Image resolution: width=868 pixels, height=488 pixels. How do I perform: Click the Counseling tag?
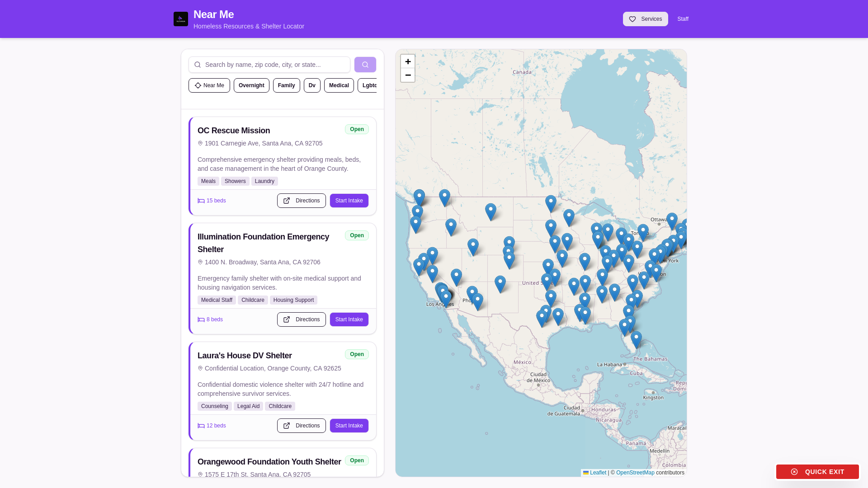[215, 406]
